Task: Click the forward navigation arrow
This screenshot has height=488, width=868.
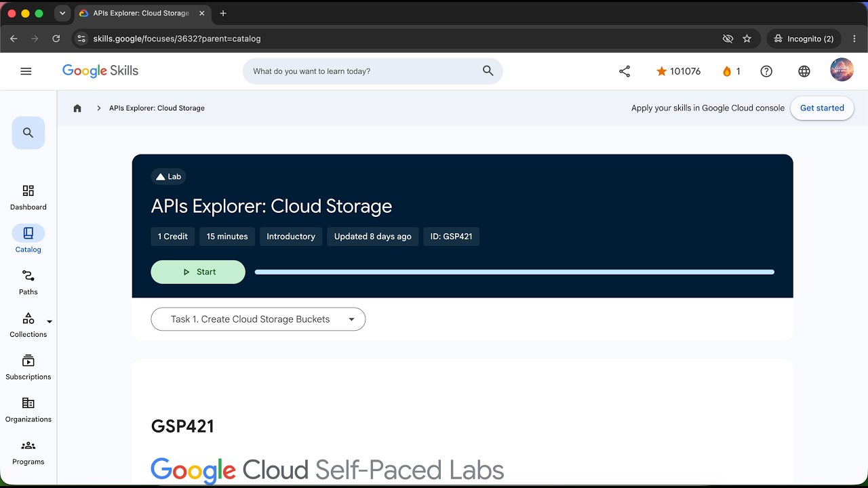Action: tap(35, 39)
